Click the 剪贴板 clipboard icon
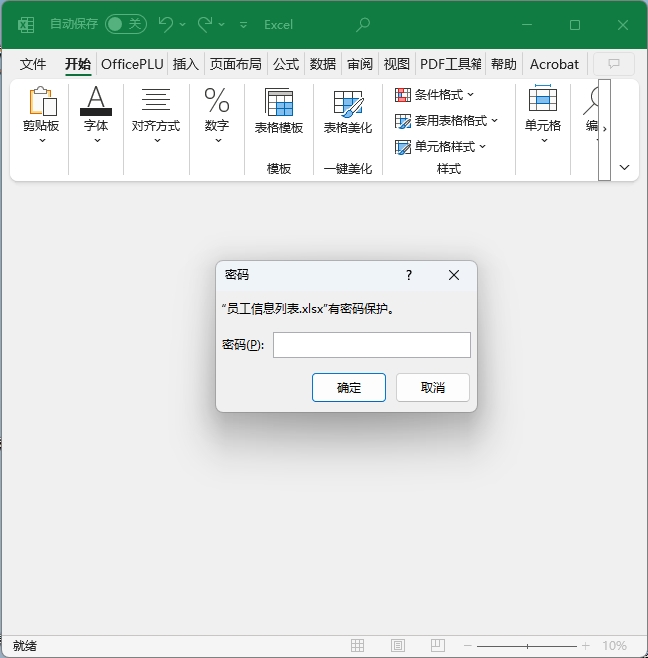Image resolution: width=648 pixels, height=658 pixels. (x=43, y=101)
